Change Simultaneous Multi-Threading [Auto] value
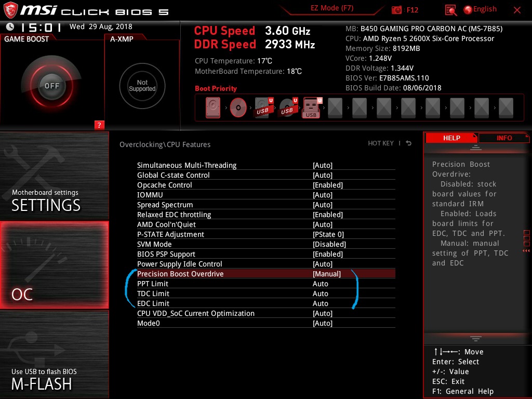The image size is (532, 399). pos(322,165)
